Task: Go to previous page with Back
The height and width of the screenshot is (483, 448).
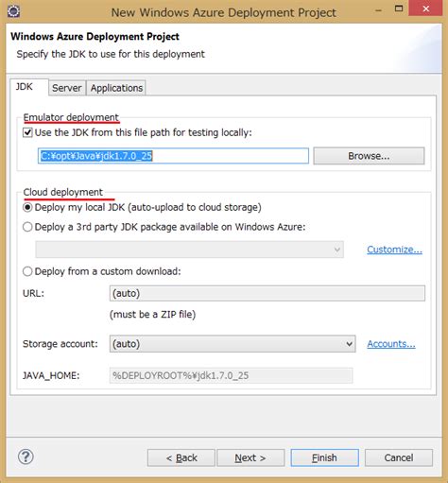Action: [181, 457]
